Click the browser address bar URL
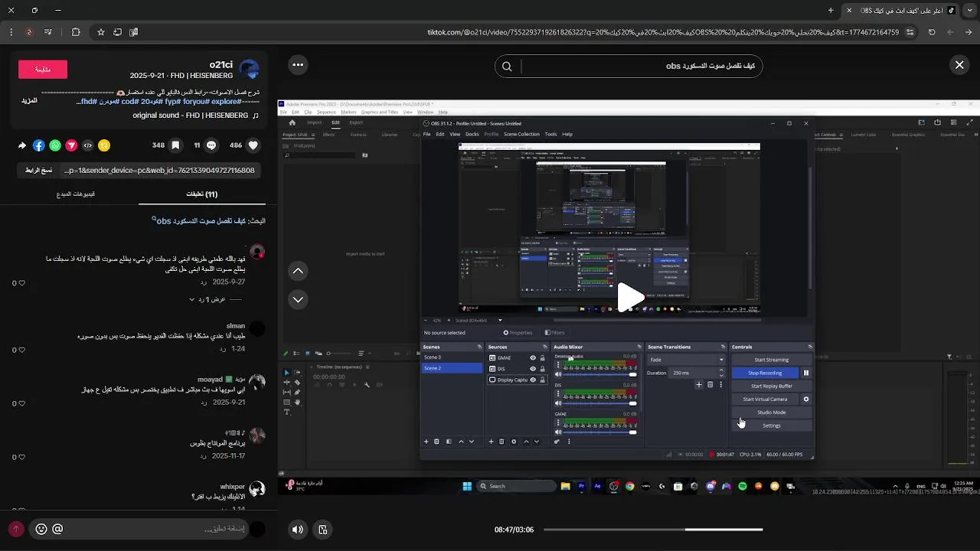 pos(664,32)
